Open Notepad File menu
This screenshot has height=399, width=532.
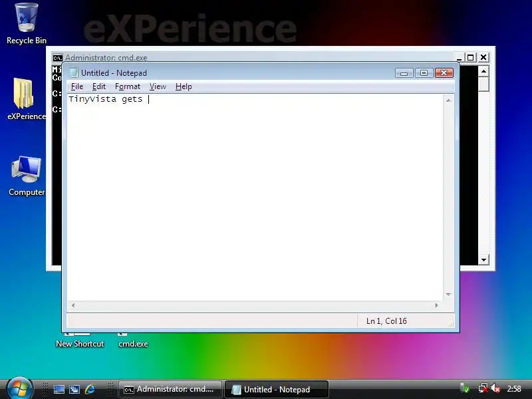77,86
